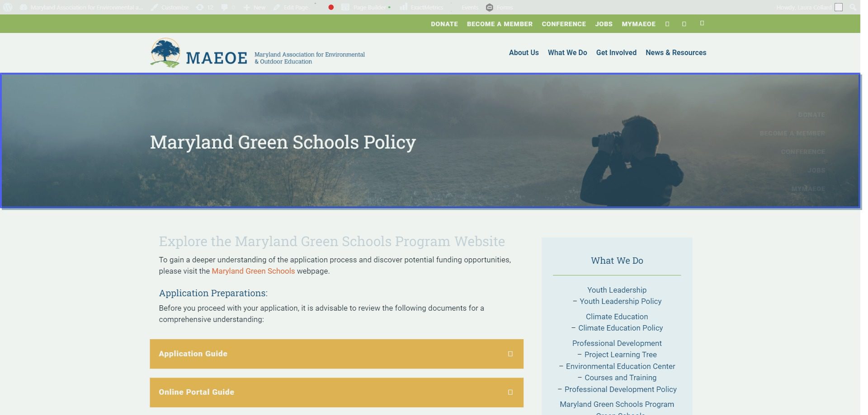Image resolution: width=868 pixels, height=415 pixels.
Task: Open comments bubble in admin bar
Action: (x=228, y=7)
